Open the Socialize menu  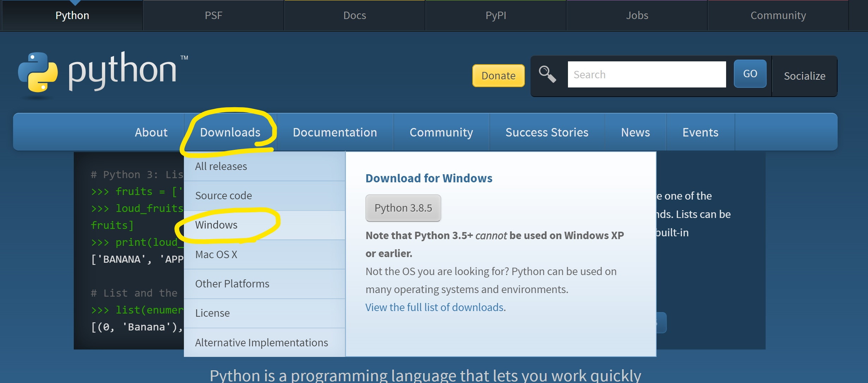[x=804, y=76]
